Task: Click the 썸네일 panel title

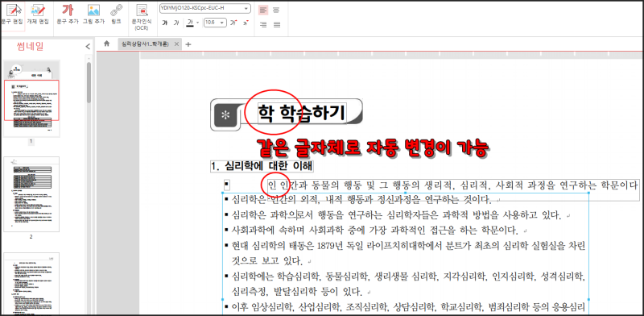Action: pos(30,47)
